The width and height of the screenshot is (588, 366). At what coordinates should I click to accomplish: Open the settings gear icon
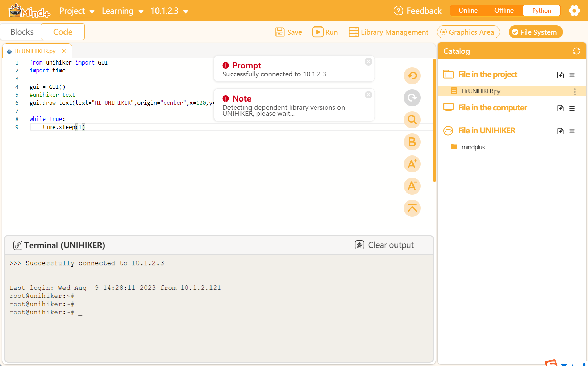[574, 11]
